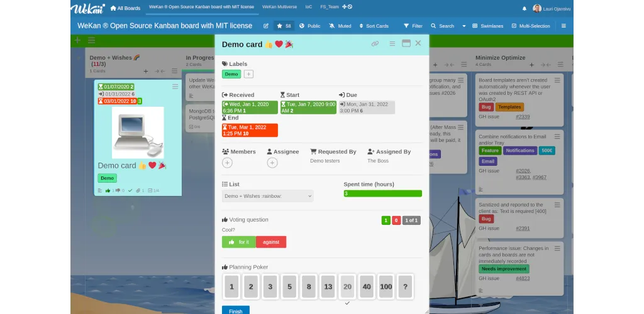Toggle the minicard checklist 1/4 badge
This screenshot has height=314, width=644.
153,191
